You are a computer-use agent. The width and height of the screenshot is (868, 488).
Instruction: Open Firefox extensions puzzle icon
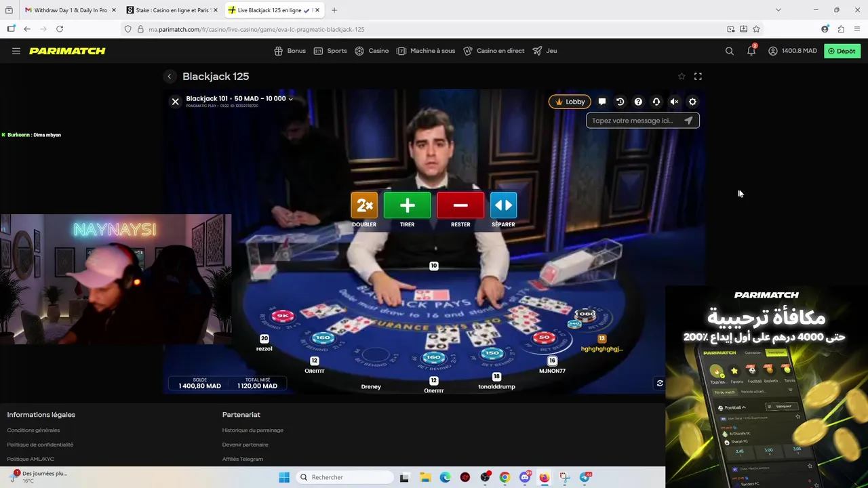841,29
